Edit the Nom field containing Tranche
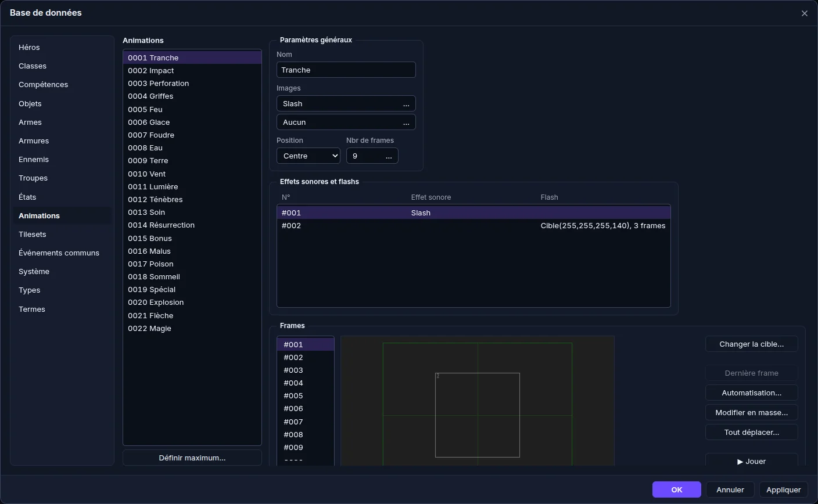This screenshot has height=504, width=818. [x=346, y=70]
